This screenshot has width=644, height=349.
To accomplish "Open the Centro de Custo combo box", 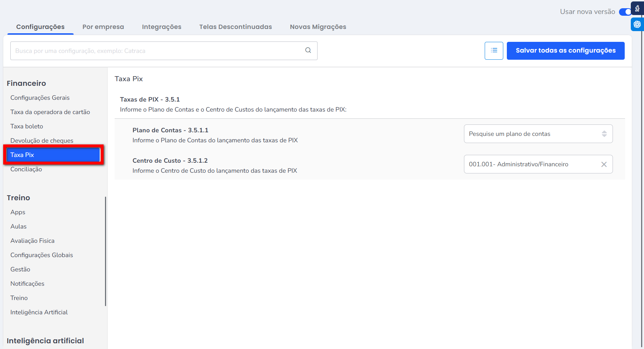I will tap(532, 164).
